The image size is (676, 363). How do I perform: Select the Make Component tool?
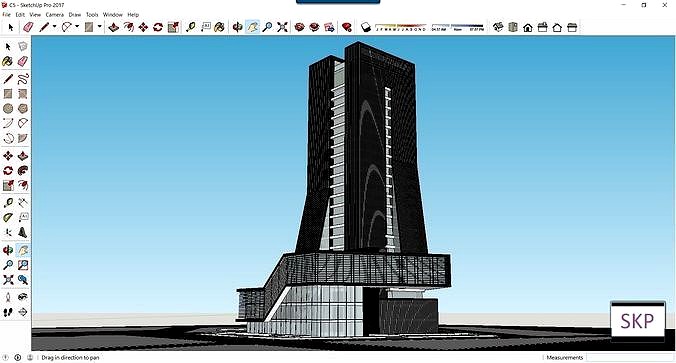(23, 46)
